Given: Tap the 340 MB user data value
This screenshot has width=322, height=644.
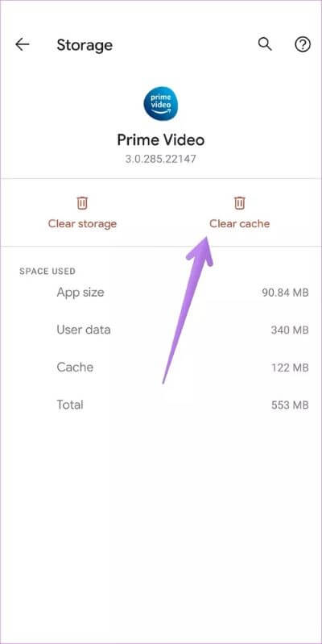Looking at the screenshot, I should point(290,330).
